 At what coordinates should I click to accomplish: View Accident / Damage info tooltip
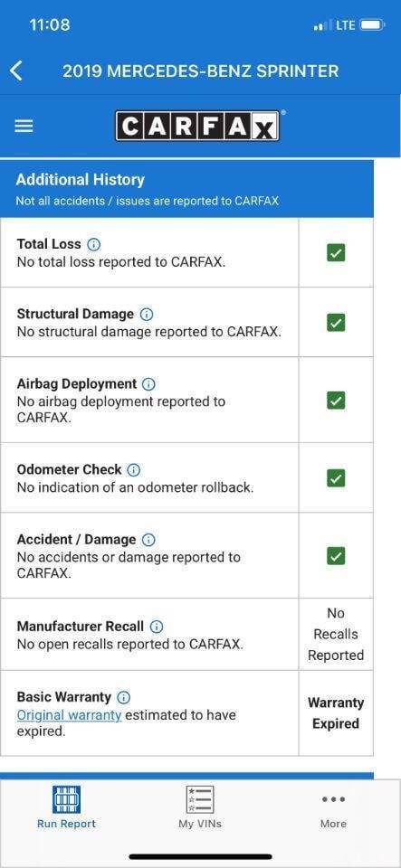pos(148,540)
